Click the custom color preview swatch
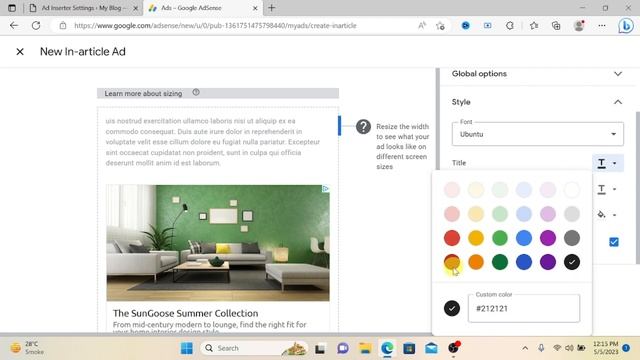The width and height of the screenshot is (640, 360). tap(451, 308)
